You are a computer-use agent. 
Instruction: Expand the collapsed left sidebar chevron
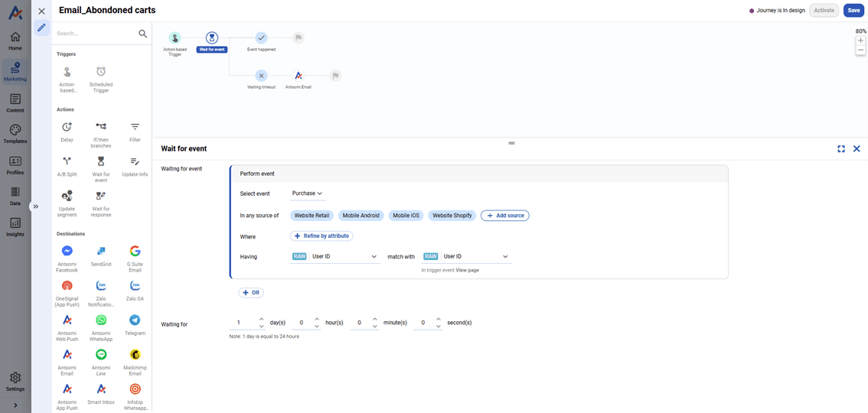[x=35, y=206]
